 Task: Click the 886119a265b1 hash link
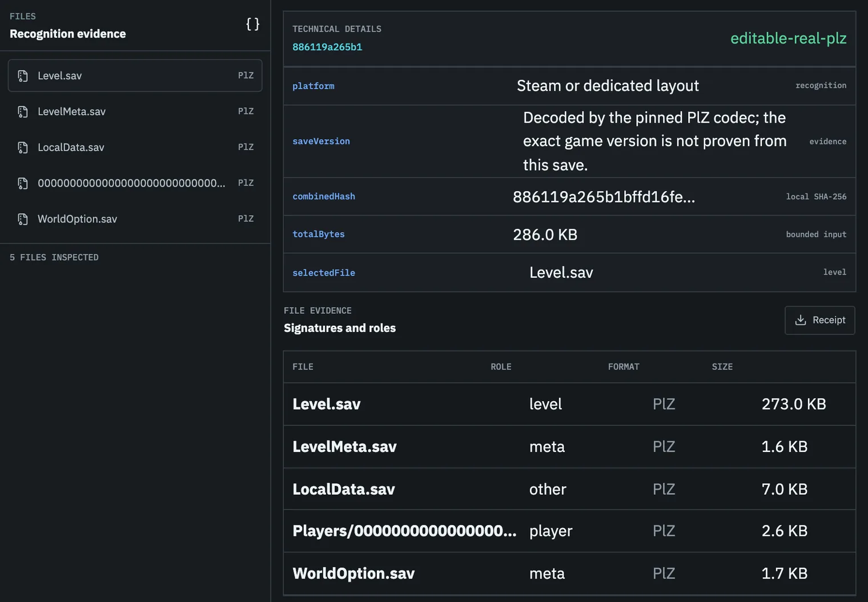[x=327, y=47]
